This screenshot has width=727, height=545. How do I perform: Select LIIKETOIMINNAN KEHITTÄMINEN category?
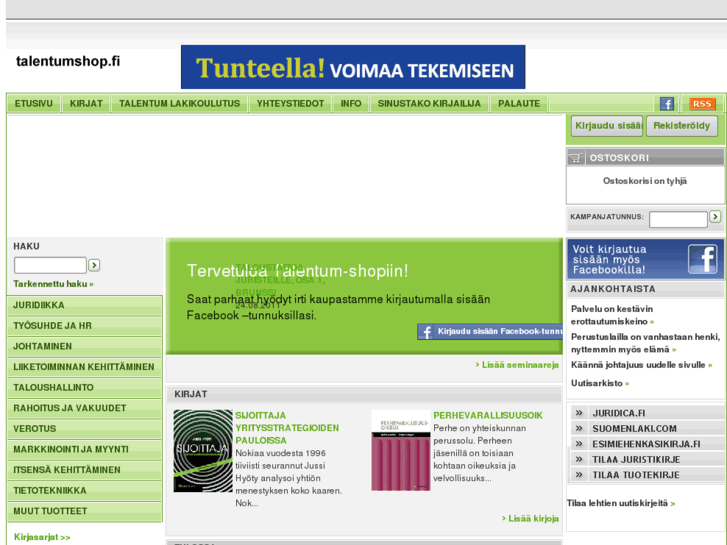point(85,367)
